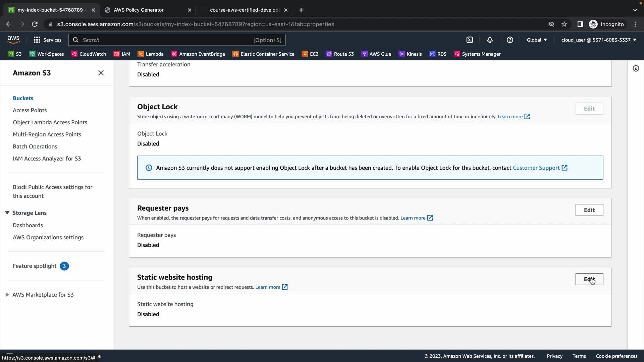Open the AWS CloudShell icon
644x362 pixels.
point(470,40)
